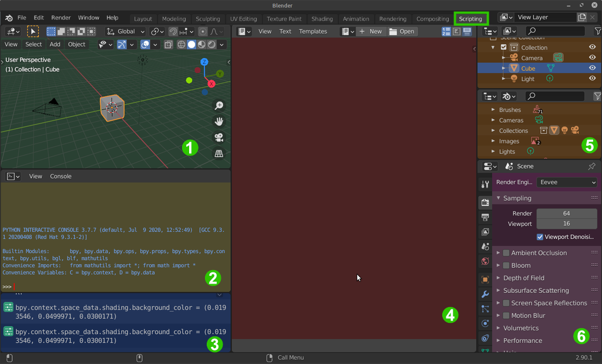Switch viewport shading to material preview

coord(201,45)
